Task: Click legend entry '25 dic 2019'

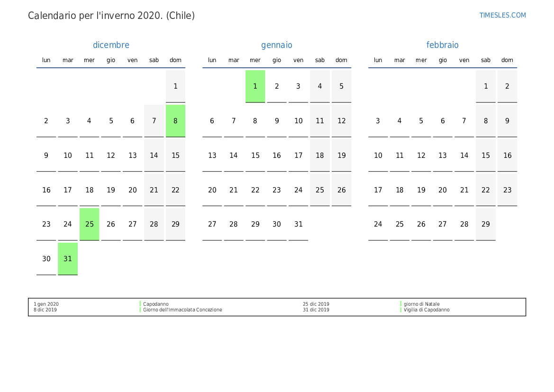Action: tap(316, 304)
